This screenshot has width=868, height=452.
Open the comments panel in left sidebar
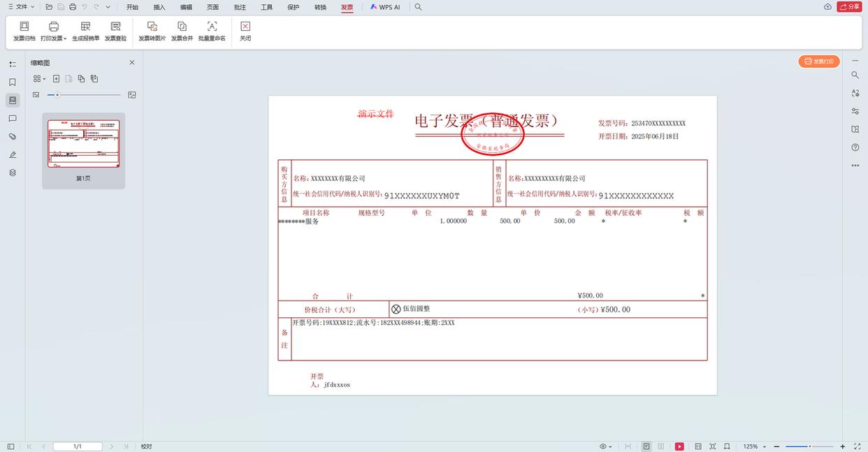[x=13, y=119]
